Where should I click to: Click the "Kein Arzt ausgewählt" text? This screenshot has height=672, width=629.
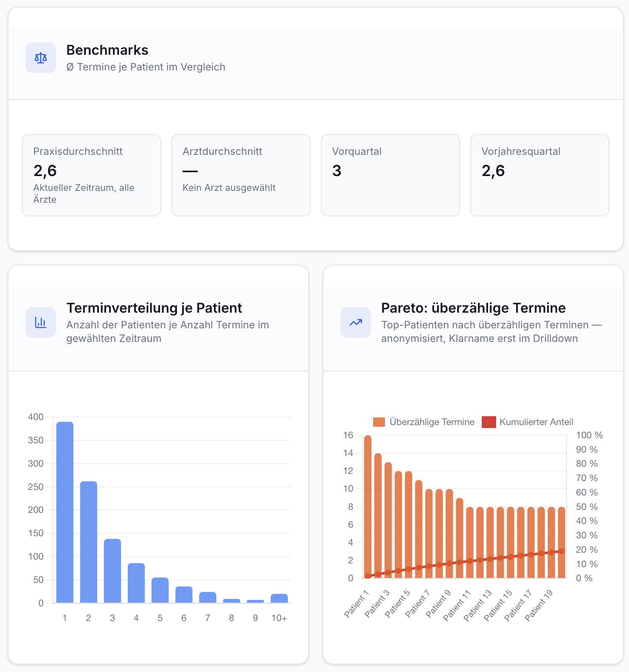pyautogui.click(x=229, y=188)
